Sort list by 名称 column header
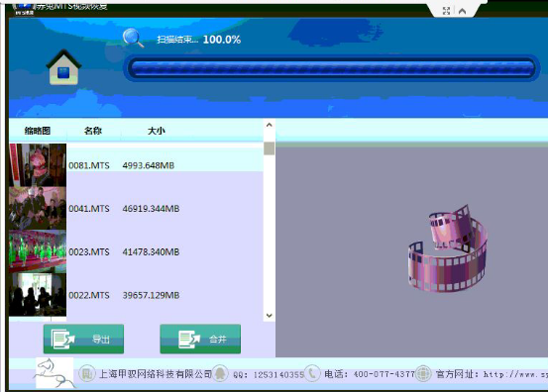549x392 pixels. tap(93, 131)
